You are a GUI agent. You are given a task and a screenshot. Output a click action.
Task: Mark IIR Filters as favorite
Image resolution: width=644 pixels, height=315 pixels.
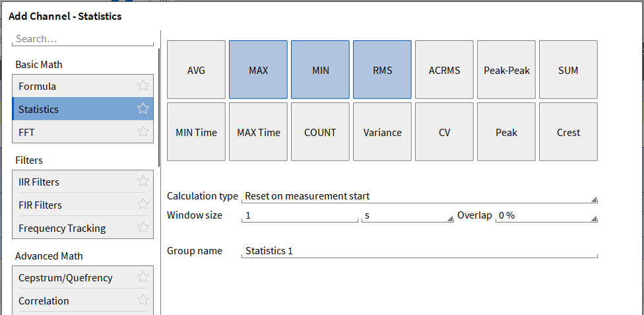tap(143, 181)
